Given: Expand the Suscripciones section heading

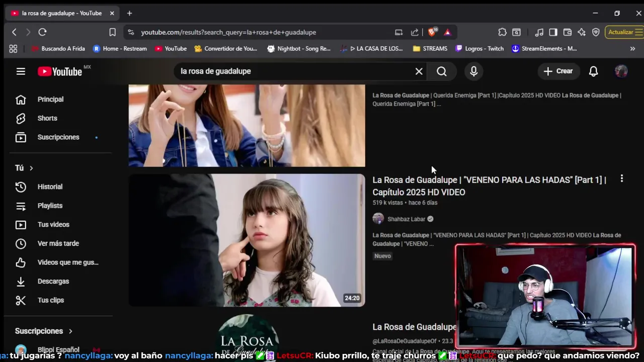Looking at the screenshot, I should click(x=44, y=331).
